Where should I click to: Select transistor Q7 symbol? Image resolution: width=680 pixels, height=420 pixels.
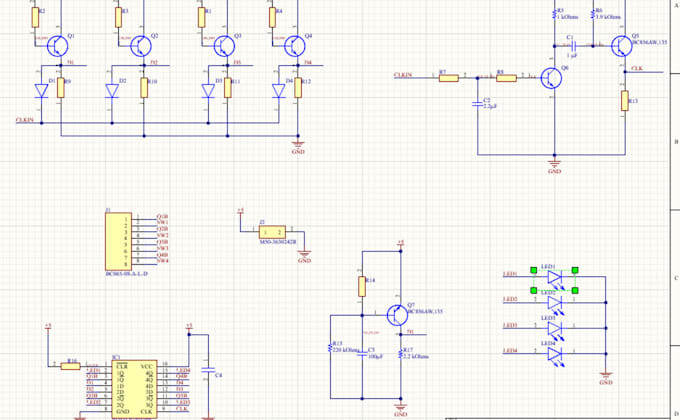tap(398, 315)
